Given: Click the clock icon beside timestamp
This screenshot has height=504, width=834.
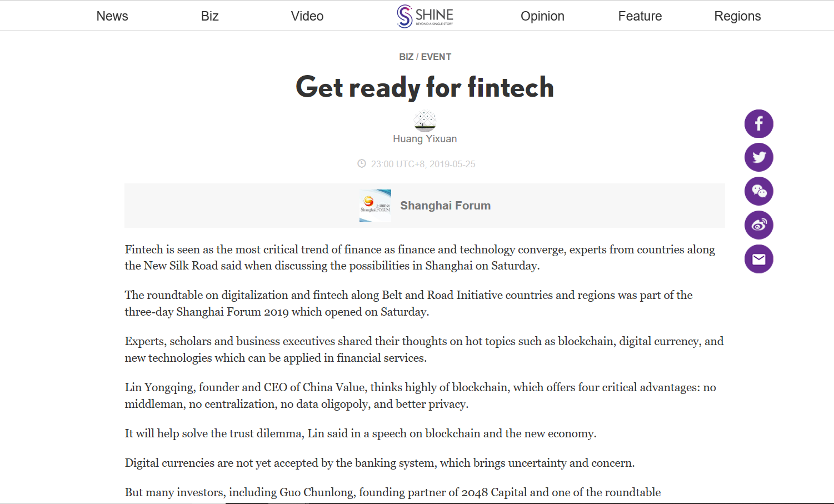Looking at the screenshot, I should tap(362, 163).
